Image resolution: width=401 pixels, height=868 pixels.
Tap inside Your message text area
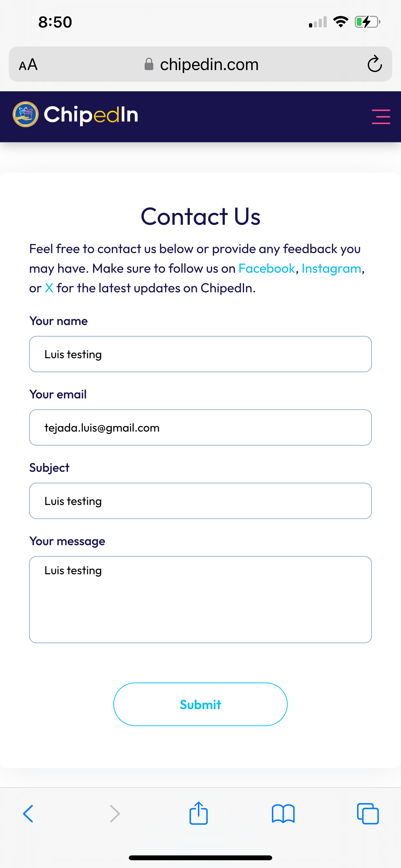click(200, 599)
